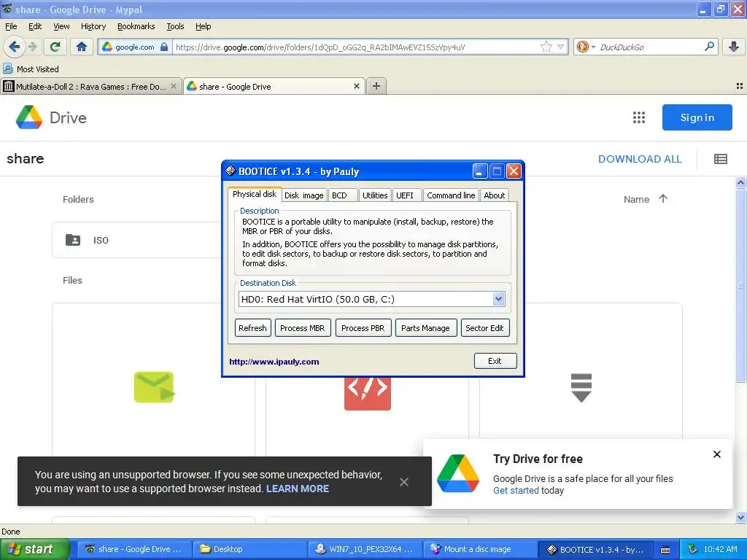Open the Google apps grid icon

639,117
